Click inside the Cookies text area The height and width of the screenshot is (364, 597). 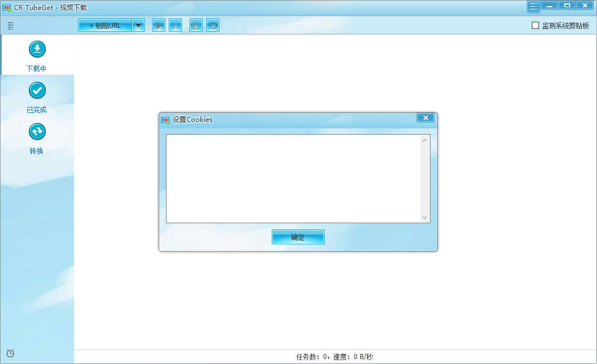(293, 179)
